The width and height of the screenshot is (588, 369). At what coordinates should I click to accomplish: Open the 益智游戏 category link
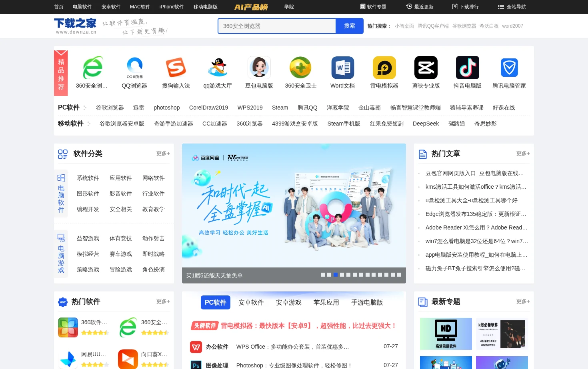tap(88, 238)
